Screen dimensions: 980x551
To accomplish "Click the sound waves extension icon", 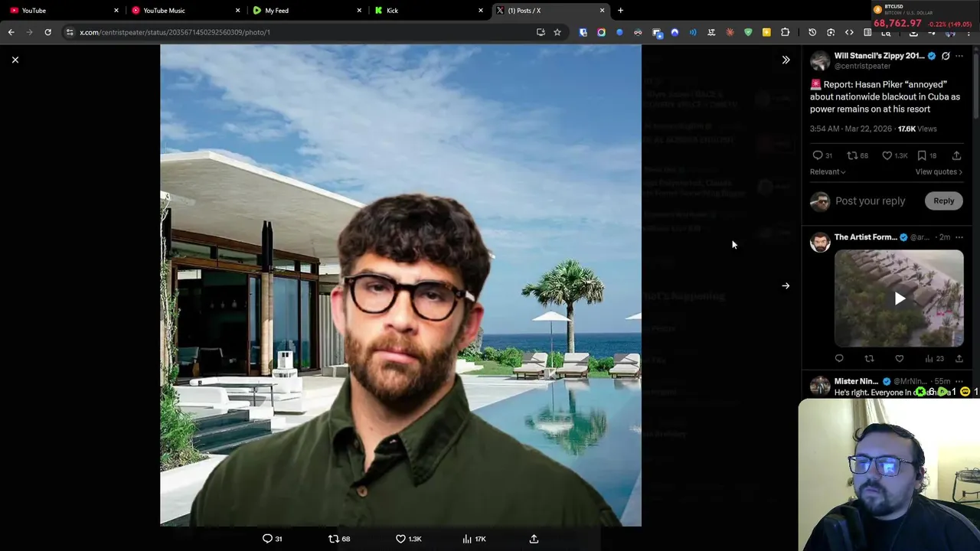I will 693,32.
